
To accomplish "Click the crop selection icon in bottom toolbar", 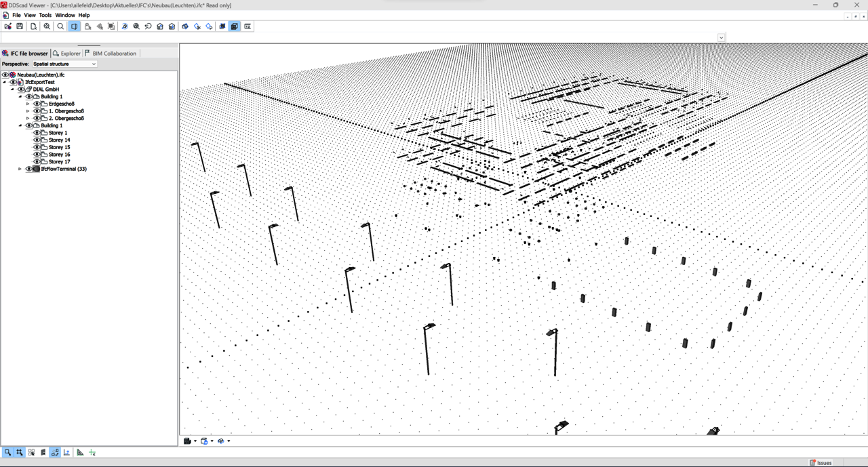I will click(x=20, y=452).
